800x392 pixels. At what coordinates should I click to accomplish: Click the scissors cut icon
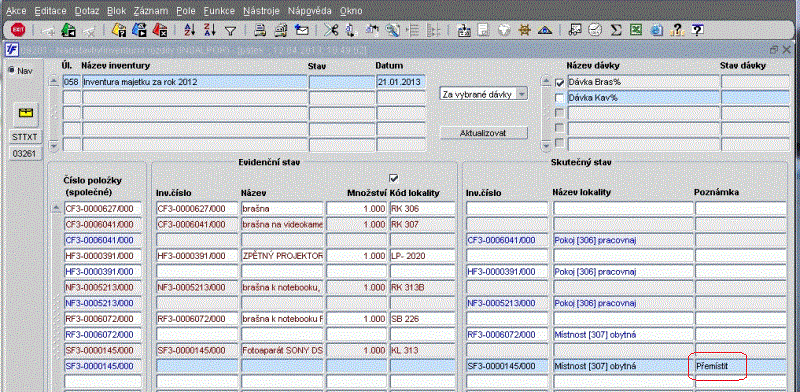pos(331,30)
